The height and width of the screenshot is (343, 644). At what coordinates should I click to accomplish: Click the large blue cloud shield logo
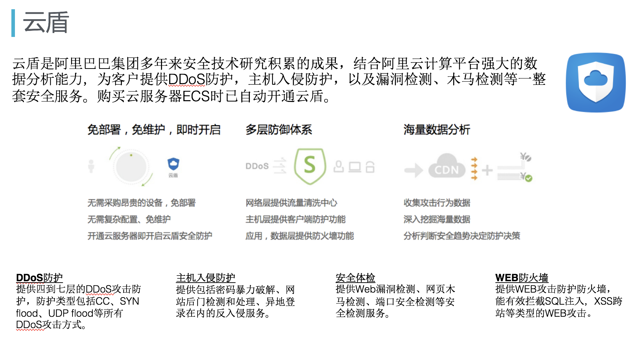[x=596, y=83]
